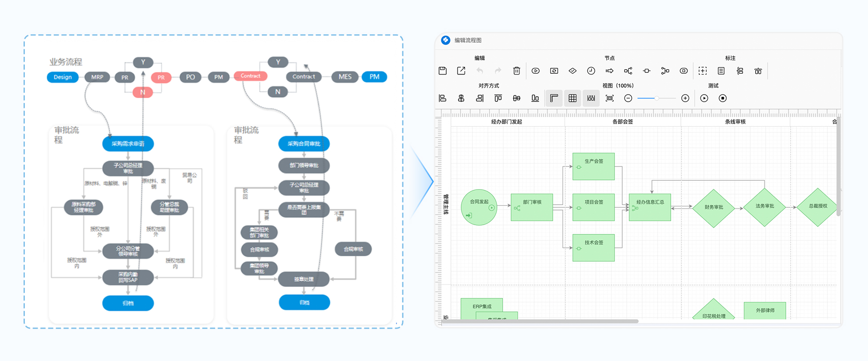
Task: Add a timer node with the clock icon
Action: [591, 71]
